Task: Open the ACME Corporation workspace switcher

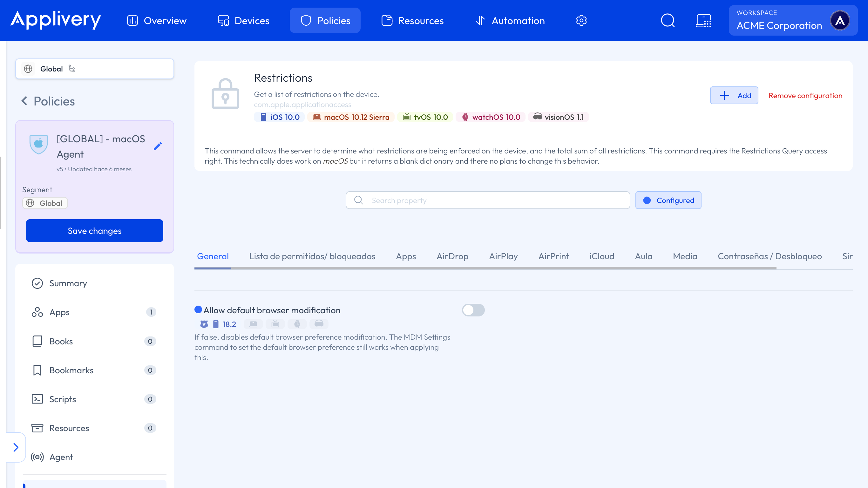Action: coord(793,21)
